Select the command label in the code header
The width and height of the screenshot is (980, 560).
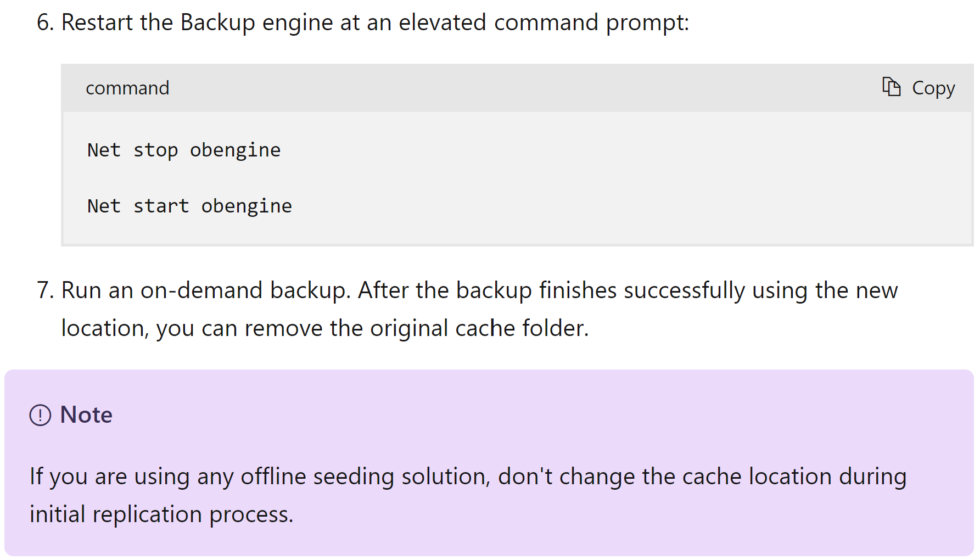click(x=127, y=87)
